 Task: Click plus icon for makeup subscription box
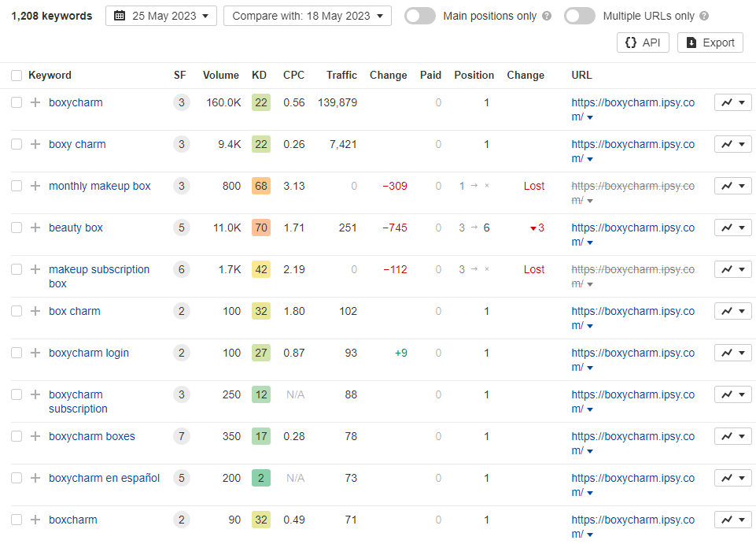coord(35,269)
